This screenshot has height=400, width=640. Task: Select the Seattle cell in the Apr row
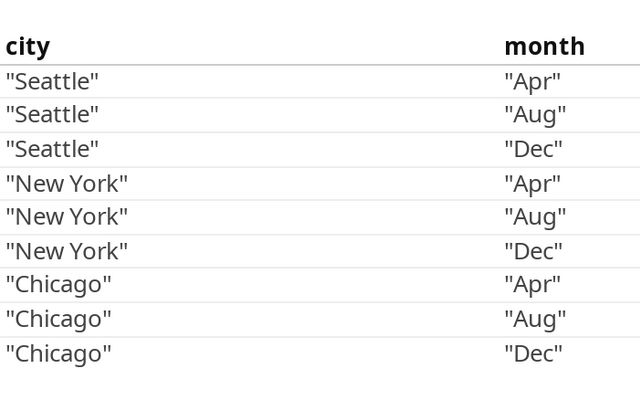[x=53, y=82]
